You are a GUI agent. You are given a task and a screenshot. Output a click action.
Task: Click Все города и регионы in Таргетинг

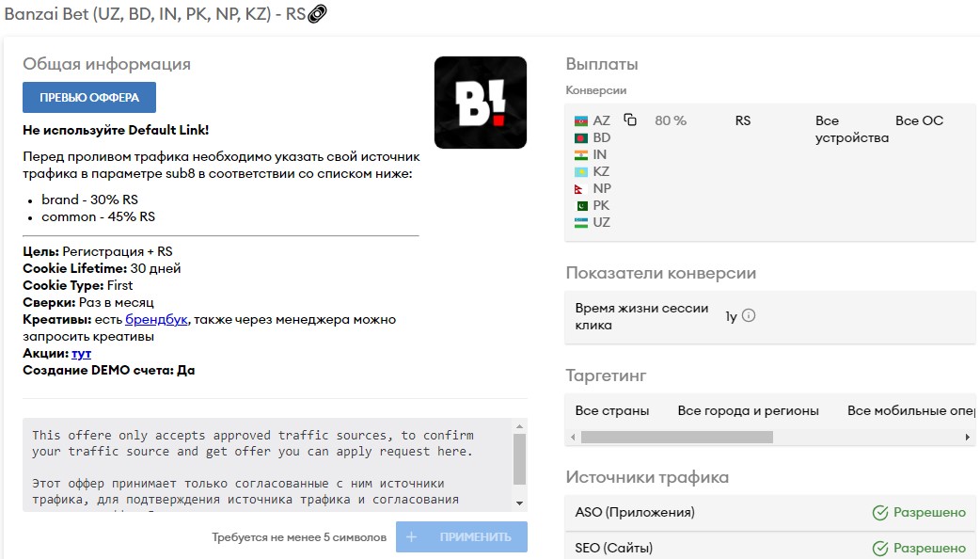tap(748, 411)
